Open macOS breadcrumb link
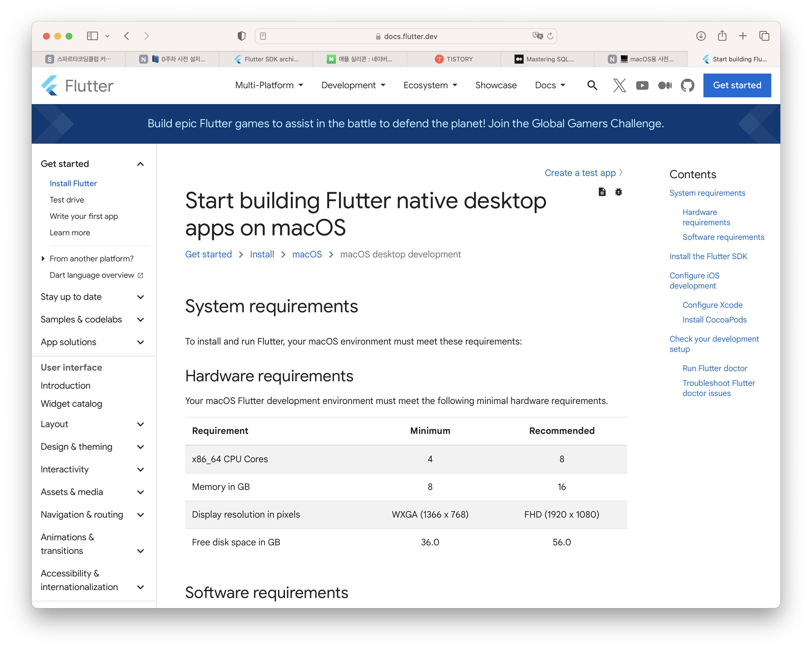812x650 pixels. tap(307, 254)
